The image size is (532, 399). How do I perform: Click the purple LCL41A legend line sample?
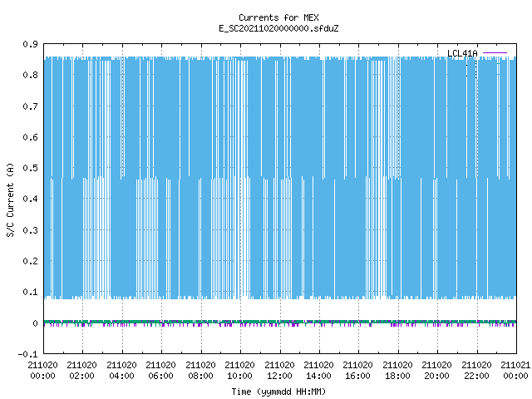tap(495, 53)
